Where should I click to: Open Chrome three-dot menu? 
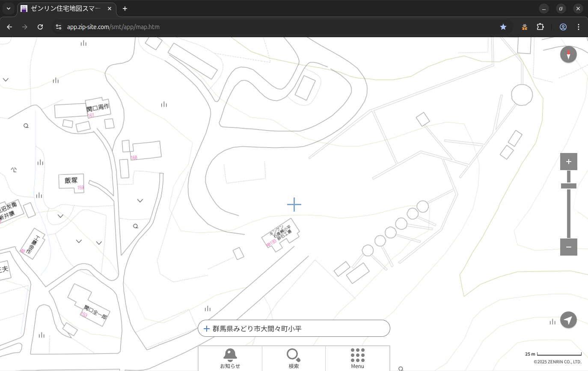[579, 27]
